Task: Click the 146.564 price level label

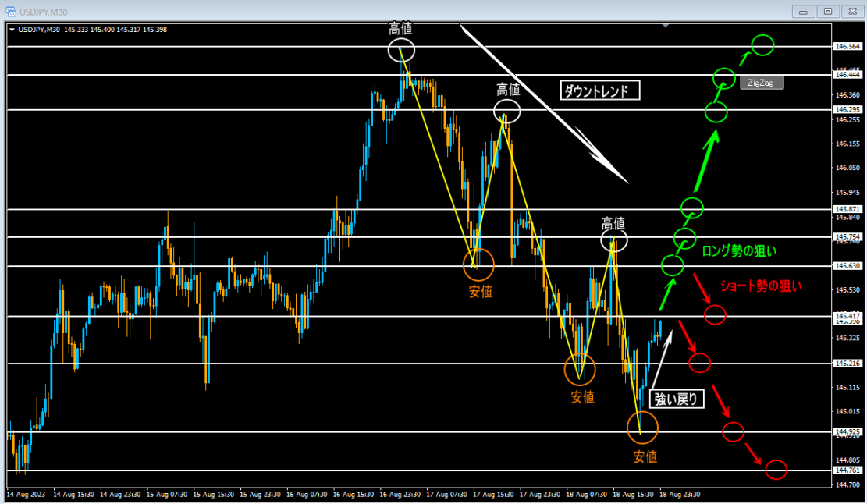Action: tap(847, 47)
